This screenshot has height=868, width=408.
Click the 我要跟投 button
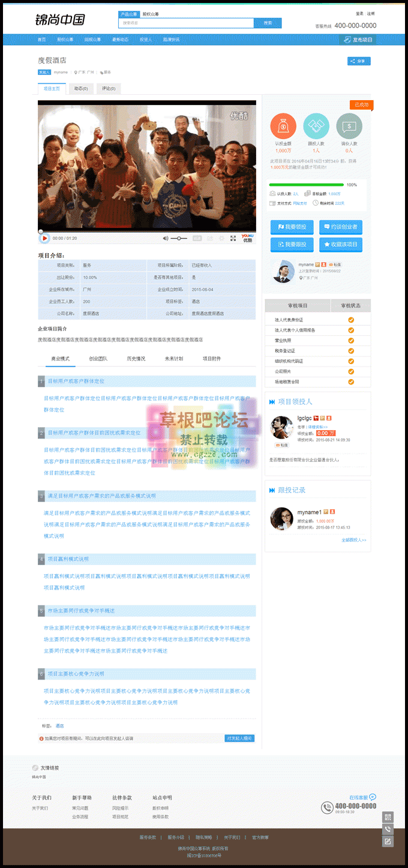(x=292, y=244)
